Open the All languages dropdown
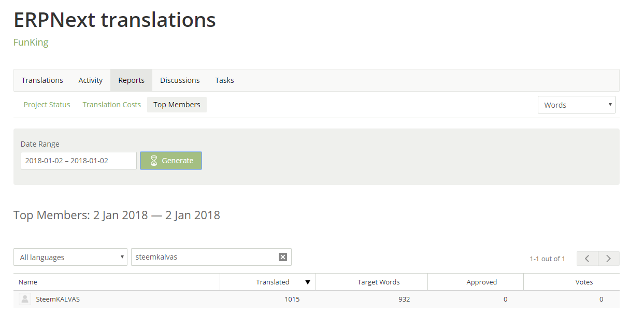644x329 pixels. [x=70, y=257]
